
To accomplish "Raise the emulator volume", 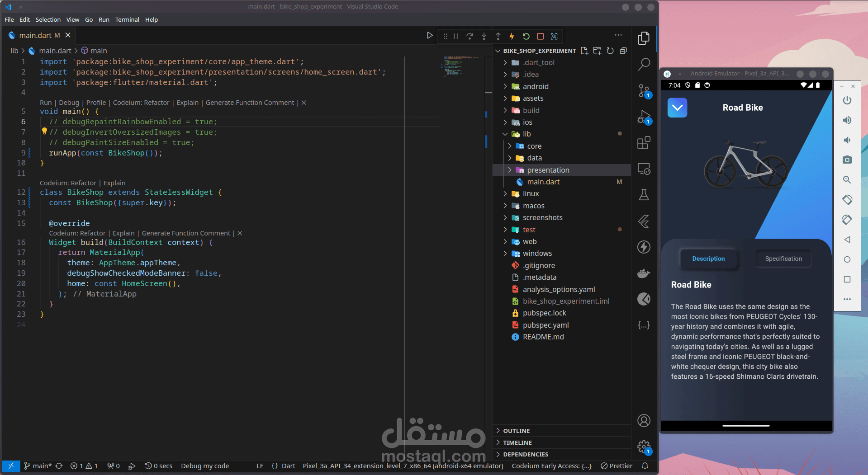I will (847, 120).
